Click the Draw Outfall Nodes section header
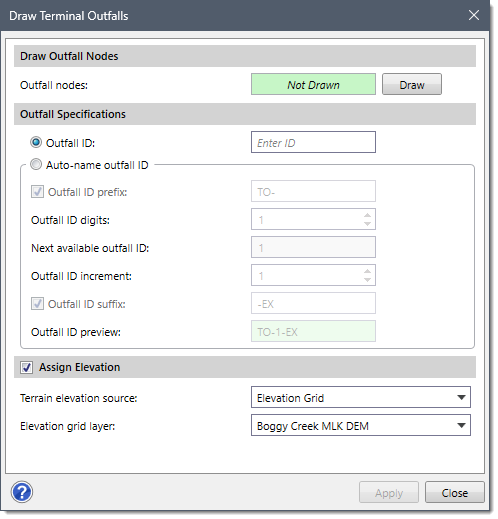The height and width of the screenshot is (519, 498). (245, 56)
